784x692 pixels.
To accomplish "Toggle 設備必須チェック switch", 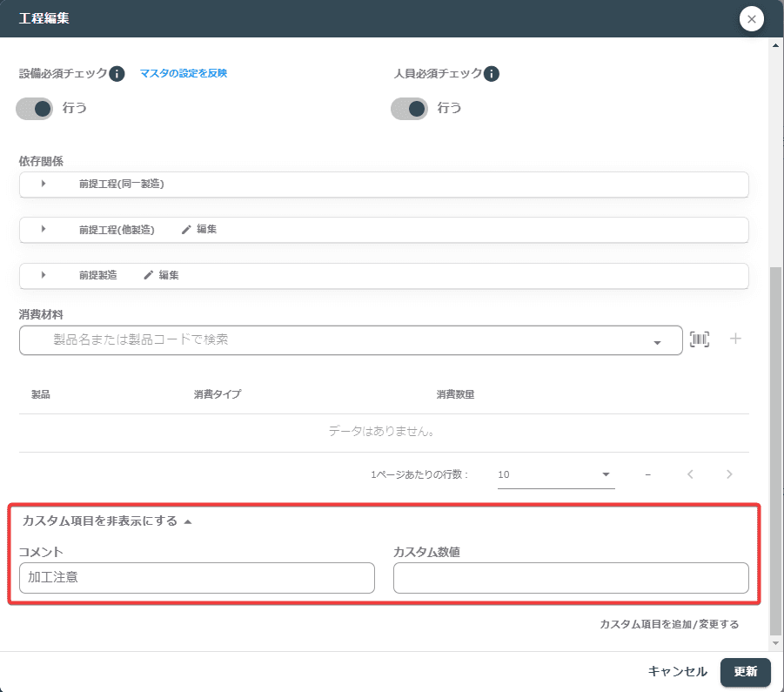I will (34, 109).
